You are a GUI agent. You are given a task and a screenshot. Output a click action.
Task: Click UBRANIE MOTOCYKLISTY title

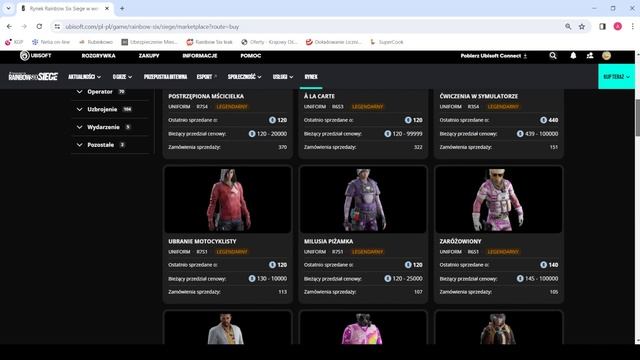click(202, 241)
